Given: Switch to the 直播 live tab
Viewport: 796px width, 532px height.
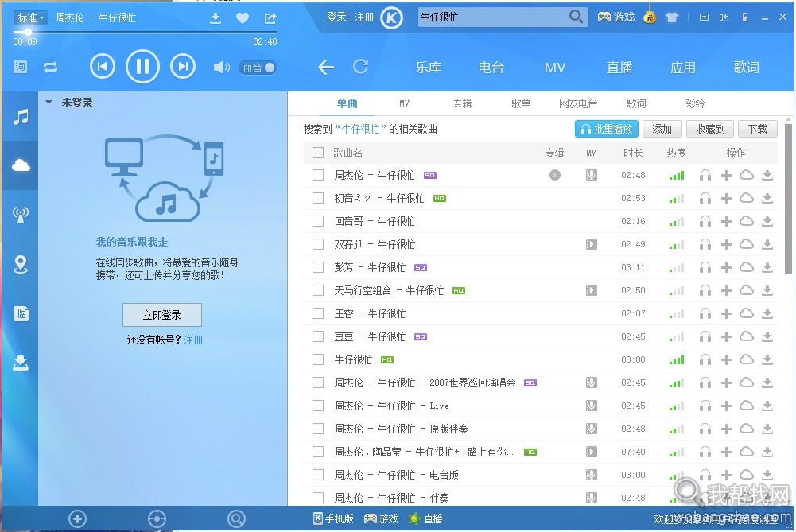Looking at the screenshot, I should point(619,68).
